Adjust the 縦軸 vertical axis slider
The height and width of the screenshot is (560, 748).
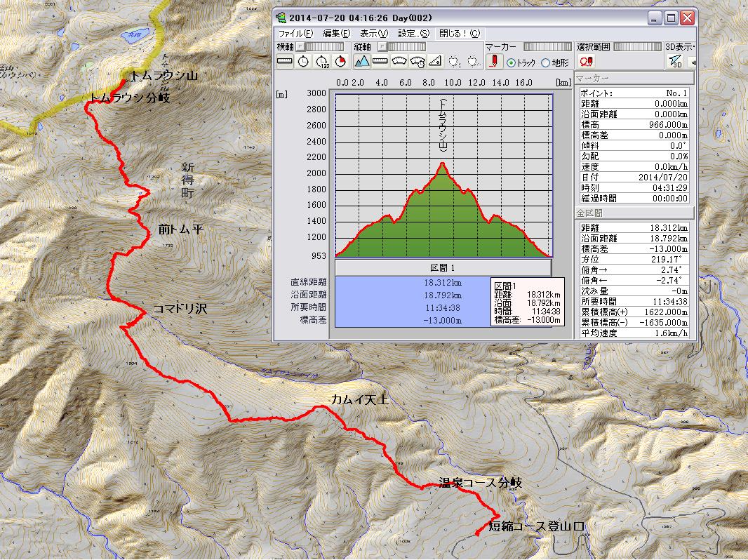pos(406,47)
